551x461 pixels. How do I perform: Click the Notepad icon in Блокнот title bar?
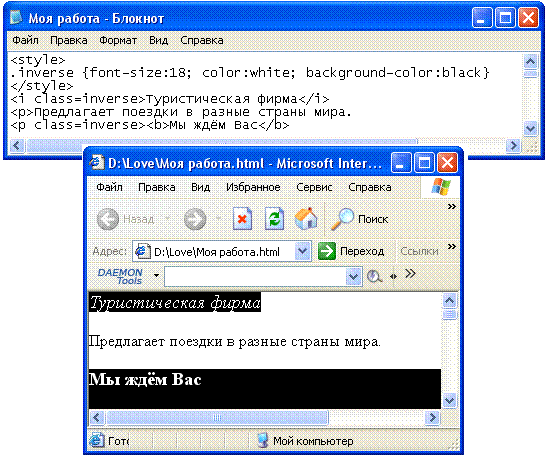coord(16,17)
